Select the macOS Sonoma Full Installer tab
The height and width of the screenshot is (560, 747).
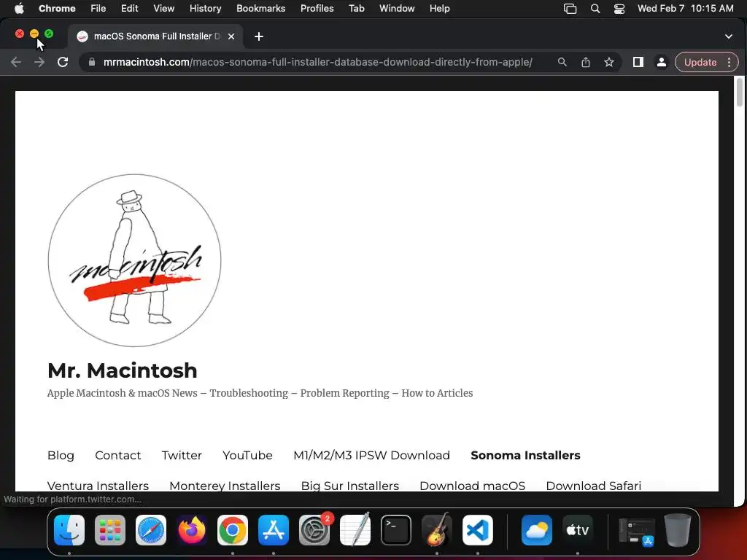156,36
